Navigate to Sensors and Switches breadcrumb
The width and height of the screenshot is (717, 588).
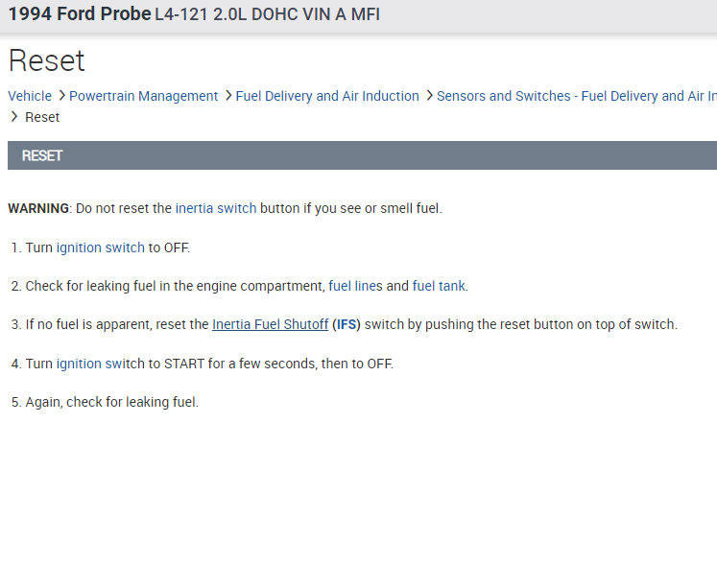pyautogui.click(x=576, y=96)
